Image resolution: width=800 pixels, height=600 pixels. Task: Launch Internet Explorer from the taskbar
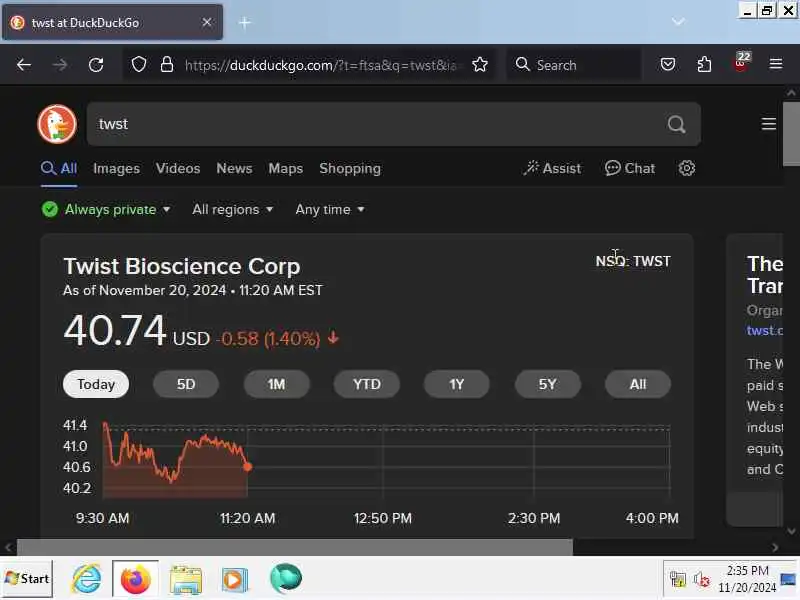[x=86, y=579]
